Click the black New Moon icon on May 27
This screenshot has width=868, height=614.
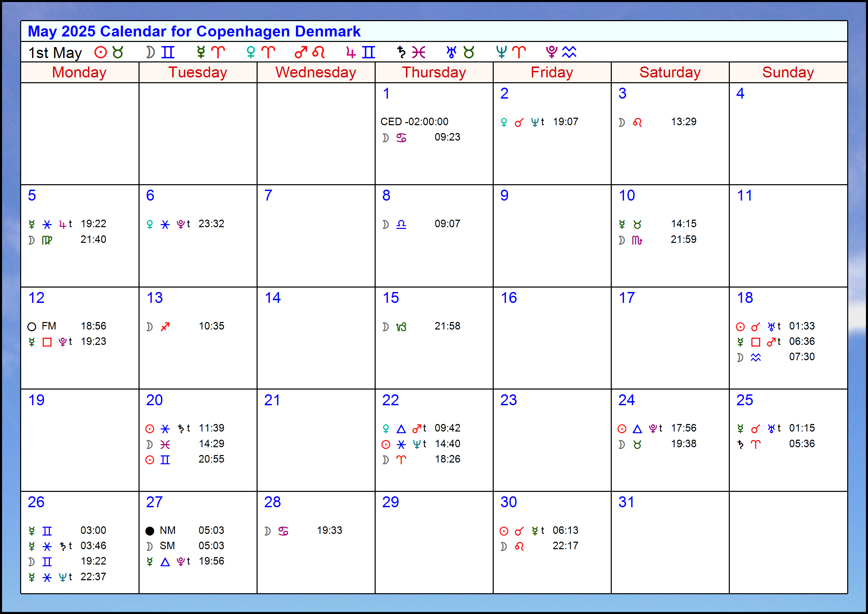(150, 531)
